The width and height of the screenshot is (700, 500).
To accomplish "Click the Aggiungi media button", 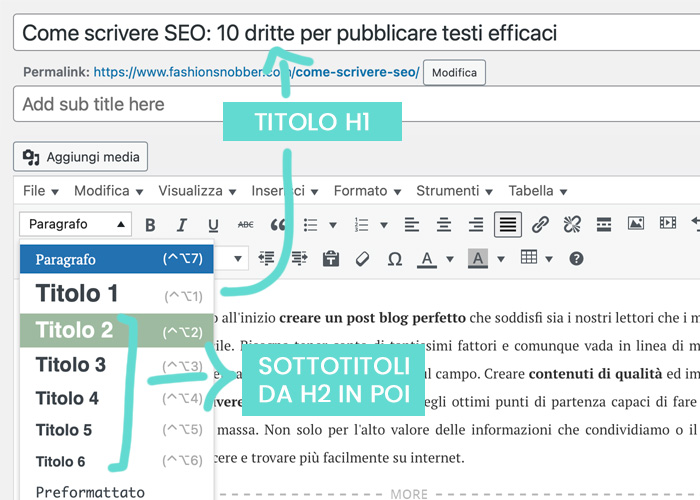I will click(80, 157).
